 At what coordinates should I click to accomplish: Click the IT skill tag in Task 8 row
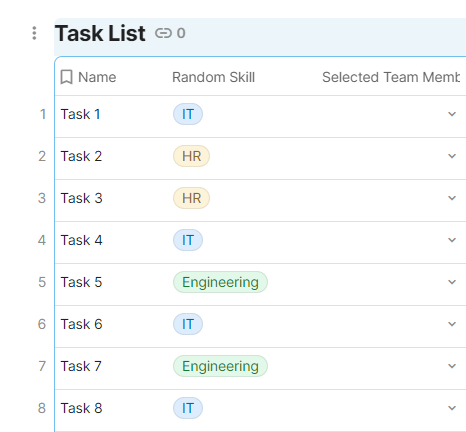click(x=188, y=408)
